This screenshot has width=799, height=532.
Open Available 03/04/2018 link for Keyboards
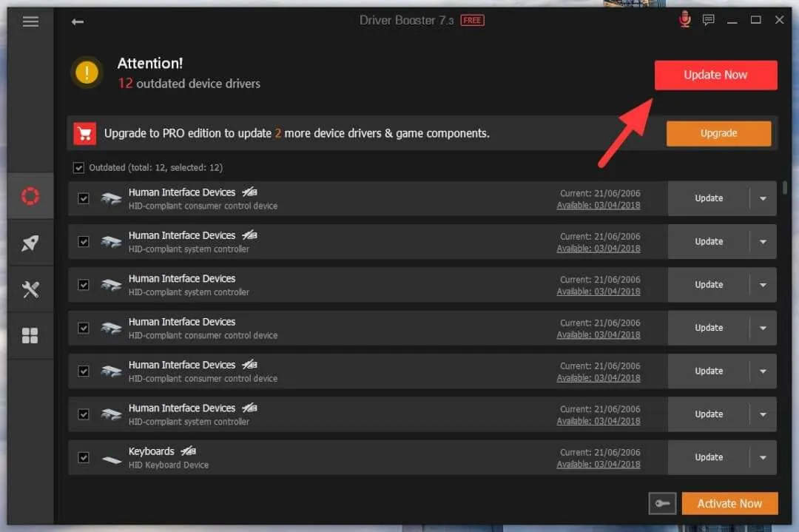(x=599, y=464)
